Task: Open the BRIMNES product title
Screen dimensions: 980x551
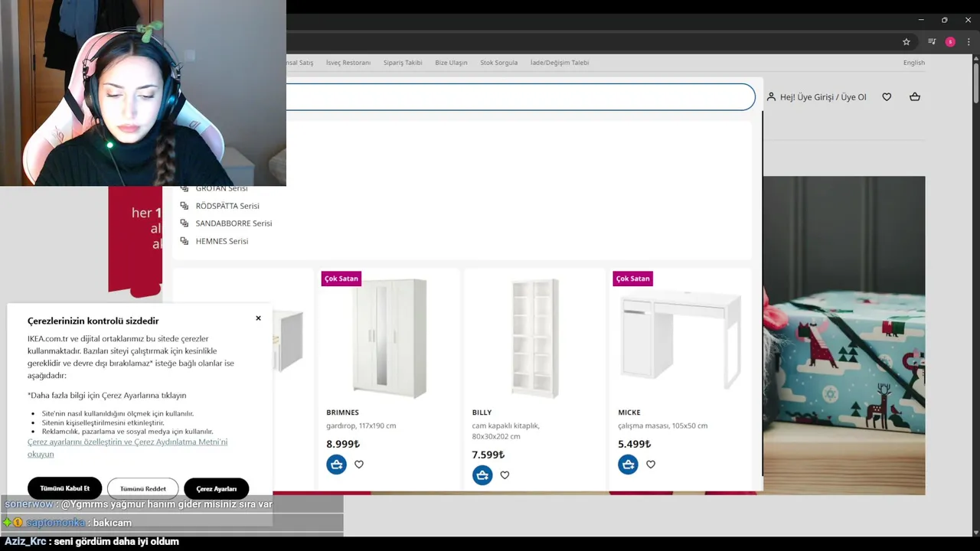Action: pyautogui.click(x=342, y=412)
